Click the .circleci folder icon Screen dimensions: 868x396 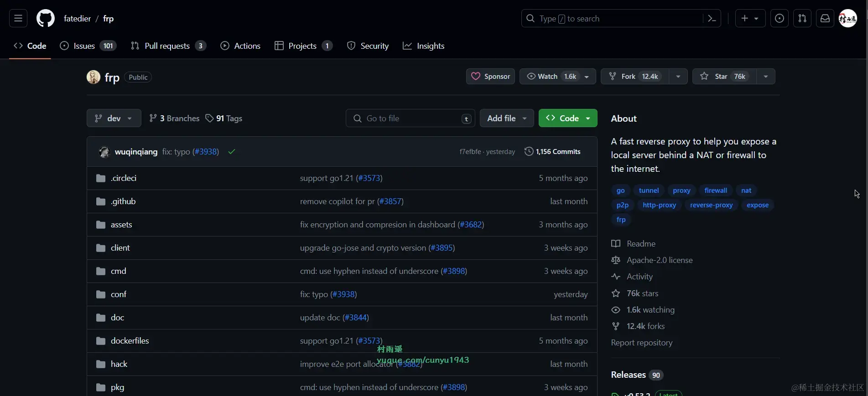[x=101, y=178]
